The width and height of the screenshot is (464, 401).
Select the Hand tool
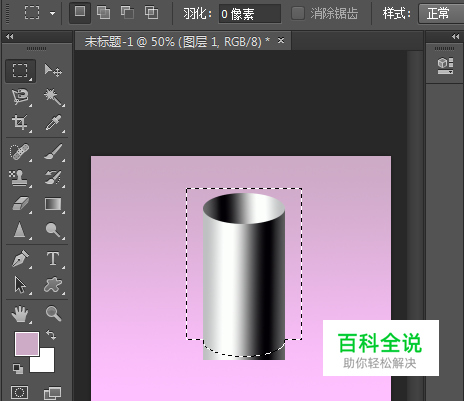click(x=20, y=314)
